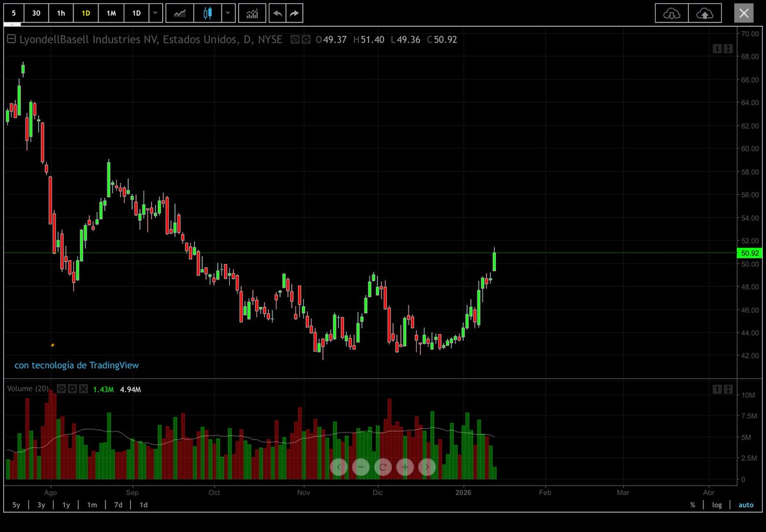Set time range to 1m
The height and width of the screenshot is (532, 766).
point(92,505)
